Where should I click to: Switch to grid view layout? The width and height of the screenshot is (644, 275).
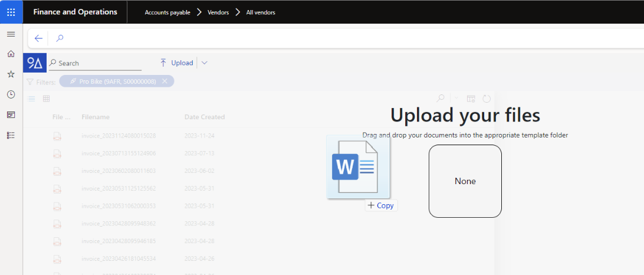(46, 99)
